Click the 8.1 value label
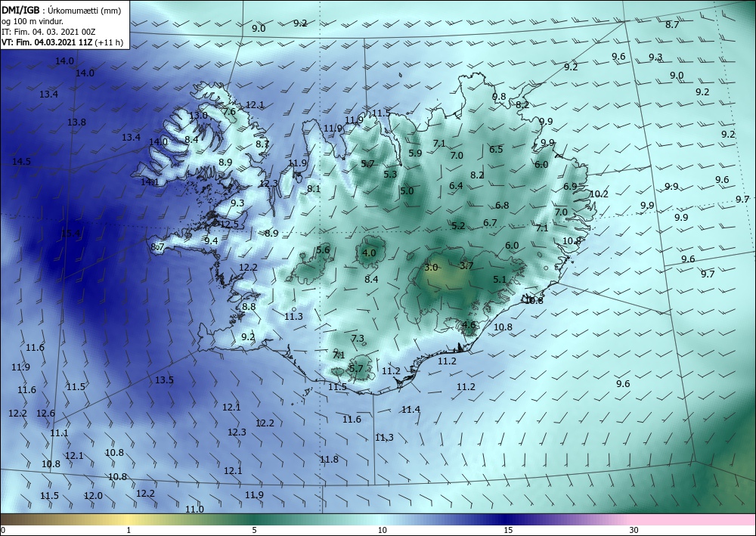 [314, 189]
